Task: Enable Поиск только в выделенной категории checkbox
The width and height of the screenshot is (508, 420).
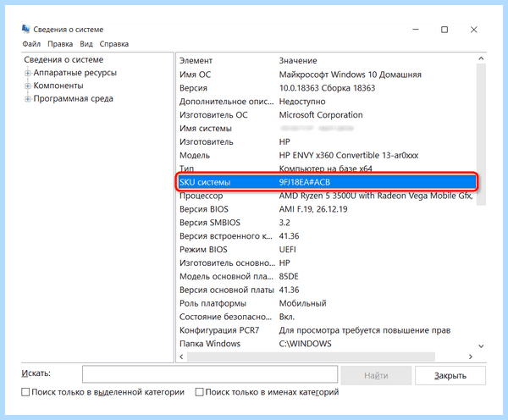Action: pyautogui.click(x=25, y=392)
